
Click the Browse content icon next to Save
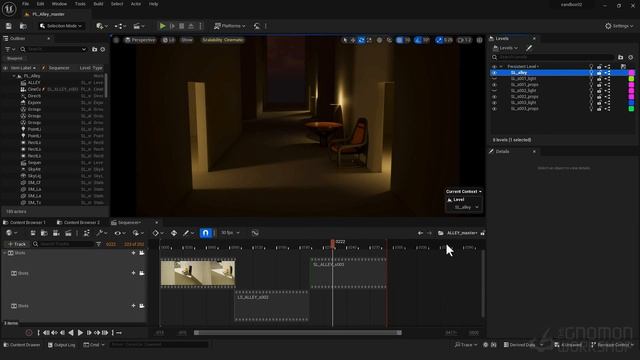click(23, 26)
